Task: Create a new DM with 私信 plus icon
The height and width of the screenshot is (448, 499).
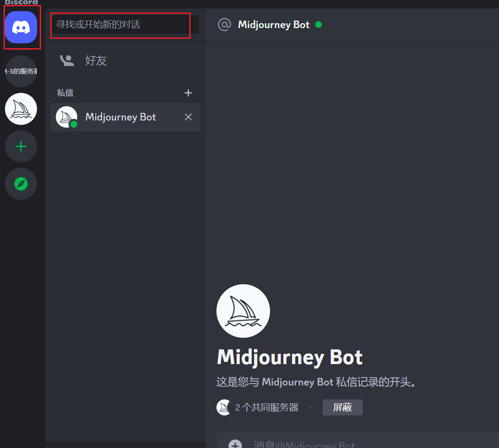Action: [188, 93]
